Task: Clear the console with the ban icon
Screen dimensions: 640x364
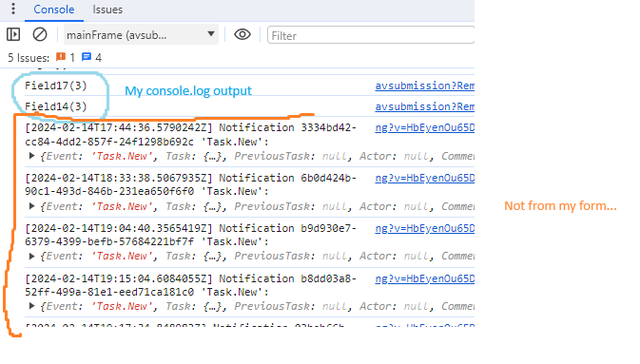Action: [40, 34]
